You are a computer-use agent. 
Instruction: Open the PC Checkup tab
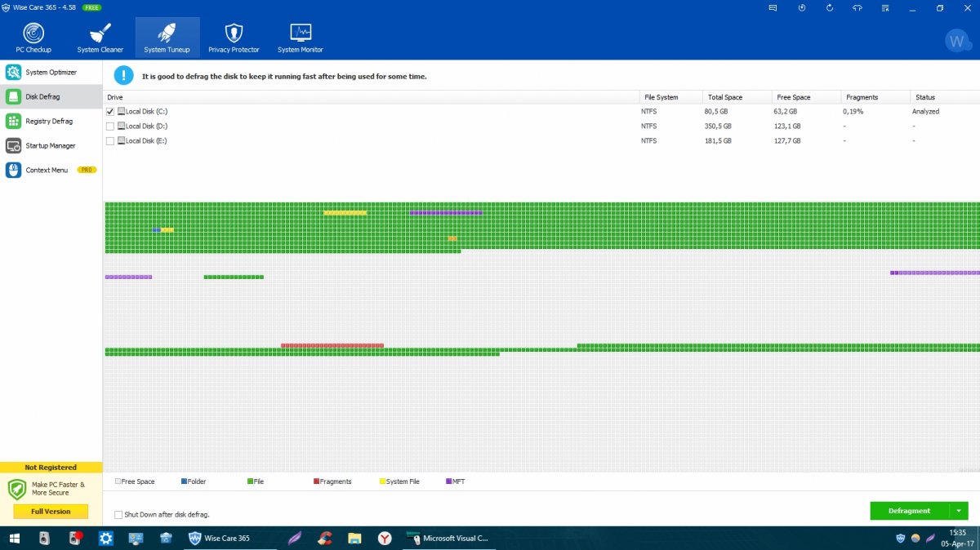(33, 38)
